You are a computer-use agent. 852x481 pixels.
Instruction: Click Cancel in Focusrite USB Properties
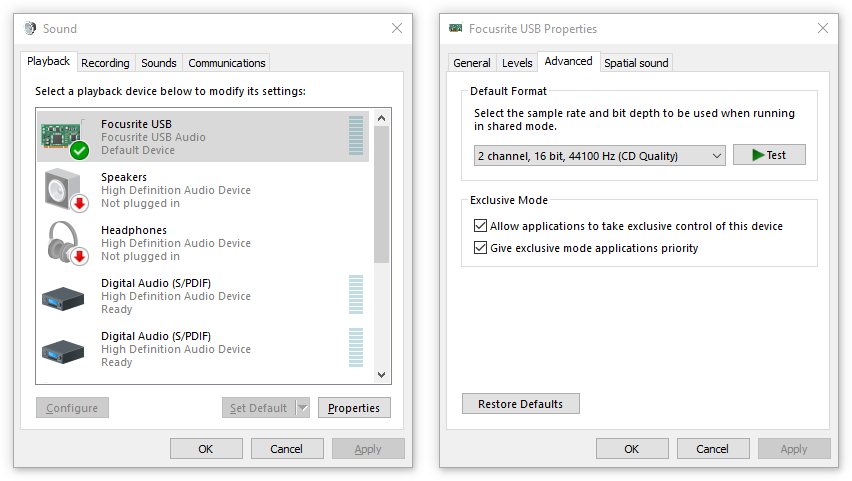click(713, 449)
